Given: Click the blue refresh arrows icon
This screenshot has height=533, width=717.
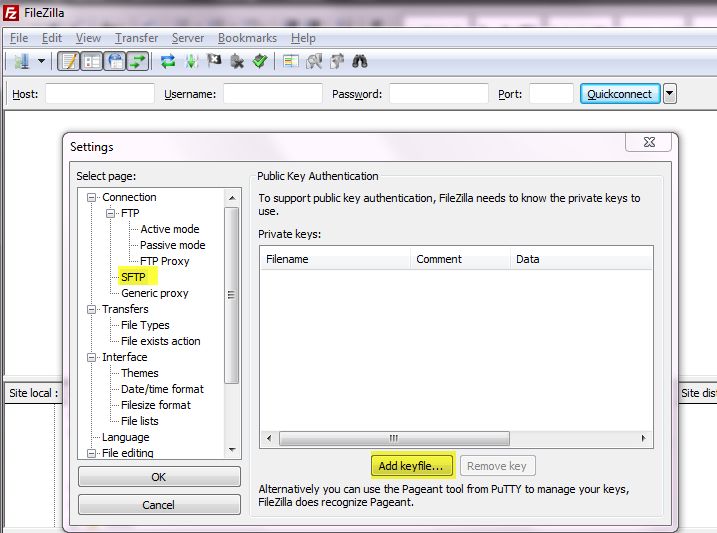Looking at the screenshot, I should click(168, 61).
